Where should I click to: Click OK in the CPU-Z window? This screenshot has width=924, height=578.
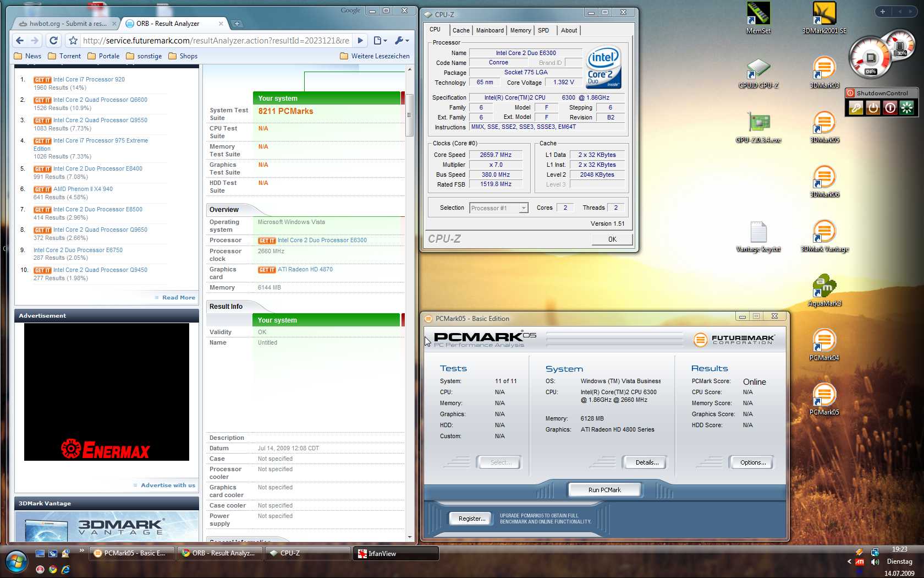coord(612,239)
